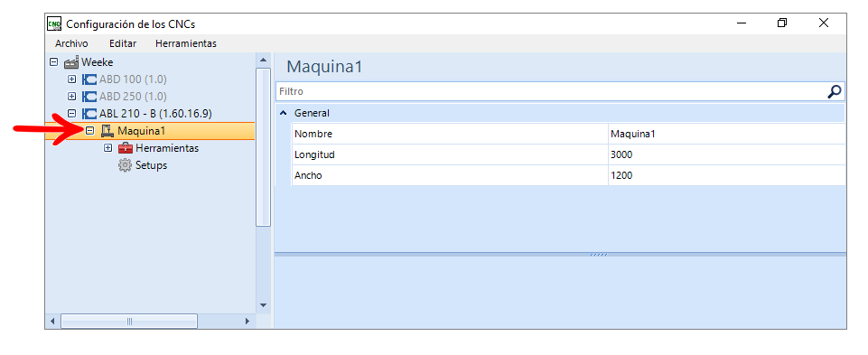The width and height of the screenshot is (868, 355).
Task: Select Weeke in the tree
Action: pyautogui.click(x=97, y=62)
